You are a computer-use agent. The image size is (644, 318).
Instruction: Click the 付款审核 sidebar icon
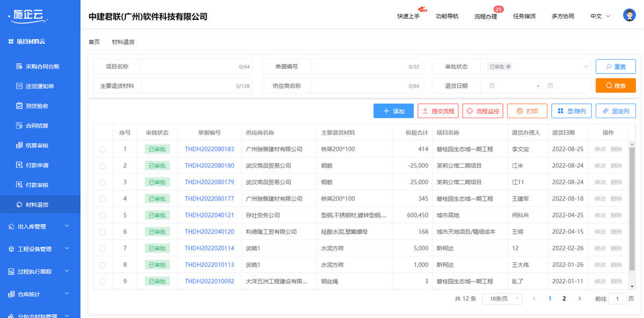point(20,185)
